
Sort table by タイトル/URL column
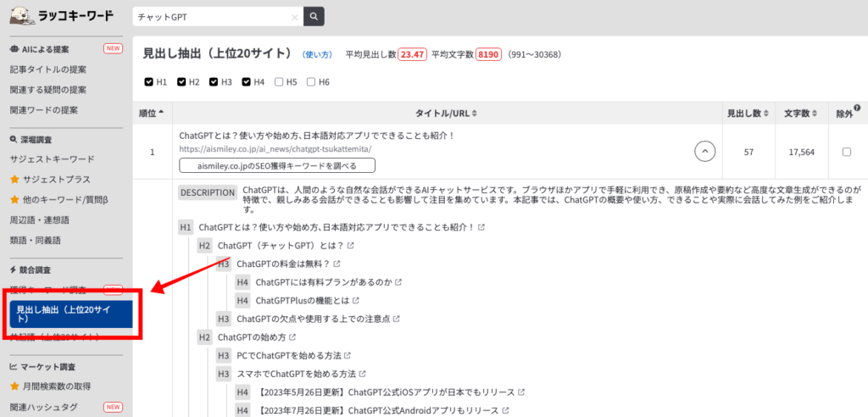pyautogui.click(x=446, y=113)
